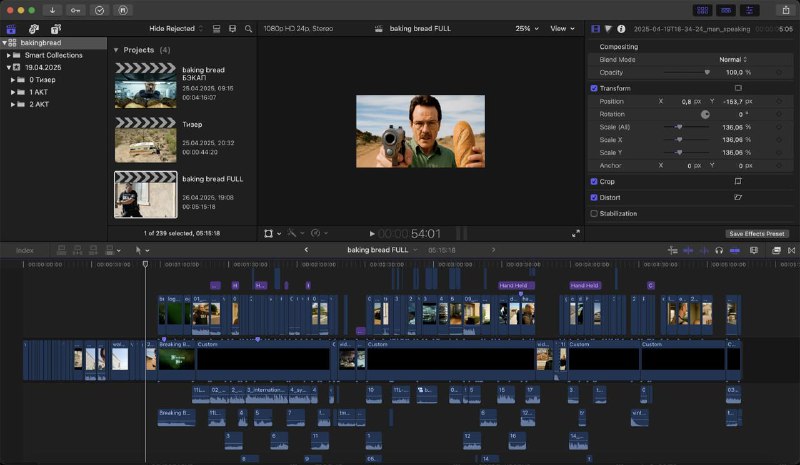Image resolution: width=800 pixels, height=465 pixels.
Task: Open the enhancements magic wand menu
Action: pos(295,234)
